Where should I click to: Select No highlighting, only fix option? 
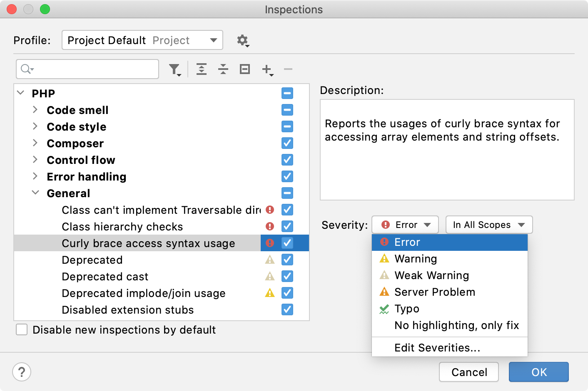point(450,326)
